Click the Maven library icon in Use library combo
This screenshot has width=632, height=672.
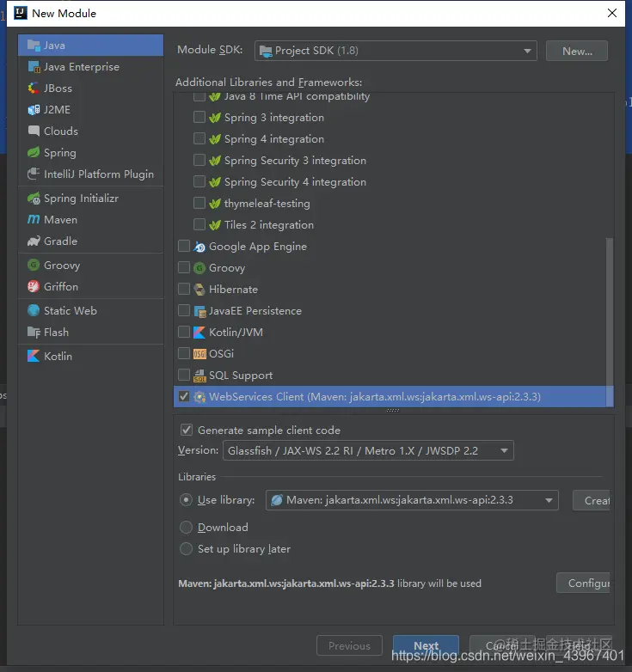[277, 500]
